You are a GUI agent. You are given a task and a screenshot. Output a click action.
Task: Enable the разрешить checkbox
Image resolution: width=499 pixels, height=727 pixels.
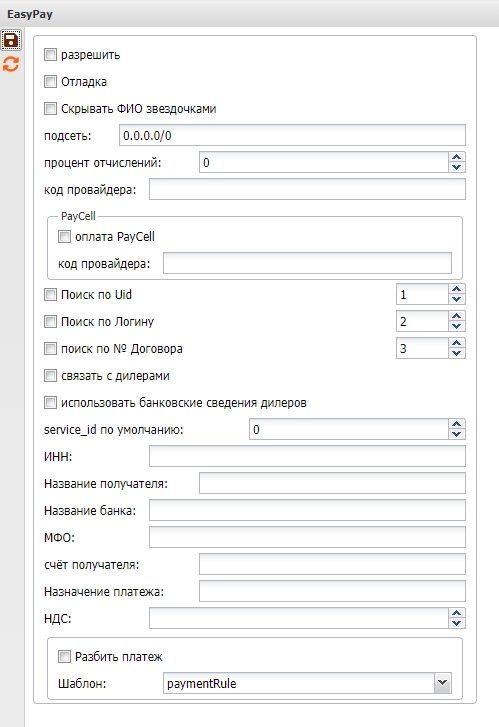click(x=50, y=55)
